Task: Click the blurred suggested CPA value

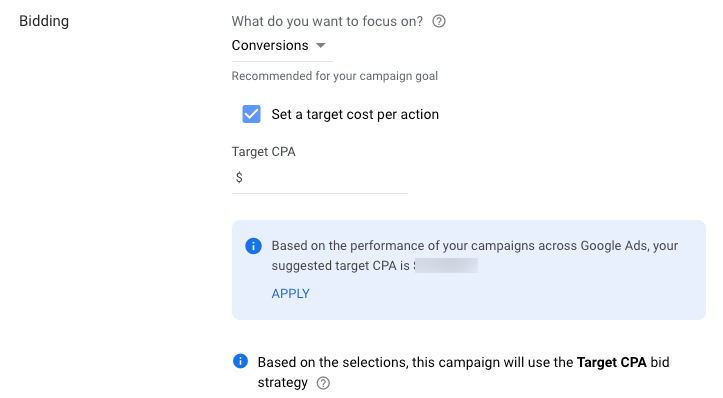Action: [446, 266]
